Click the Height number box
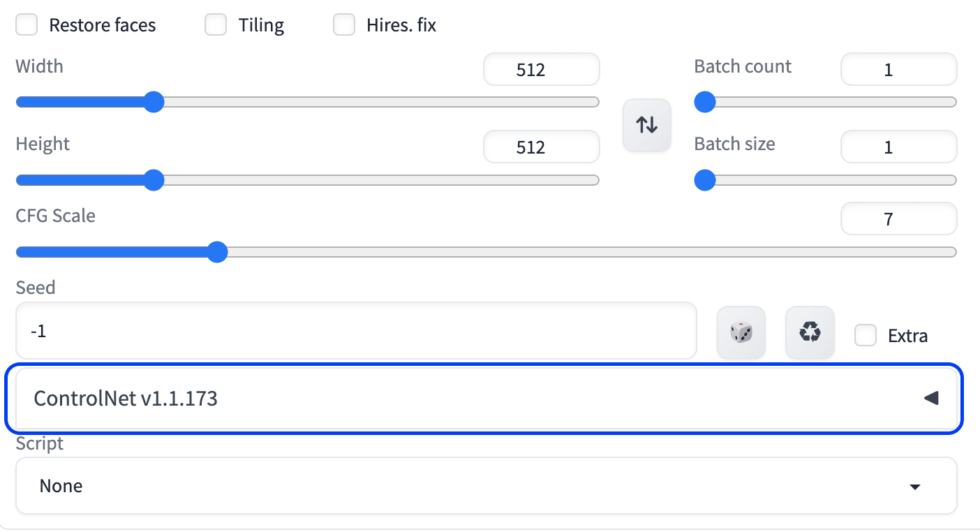The width and height of the screenshot is (980, 532). pyautogui.click(x=541, y=147)
